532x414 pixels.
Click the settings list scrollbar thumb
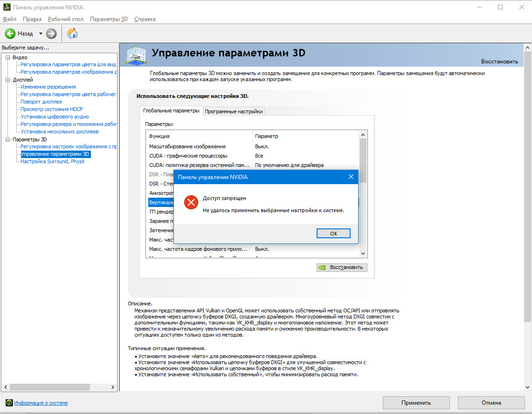tap(363, 160)
